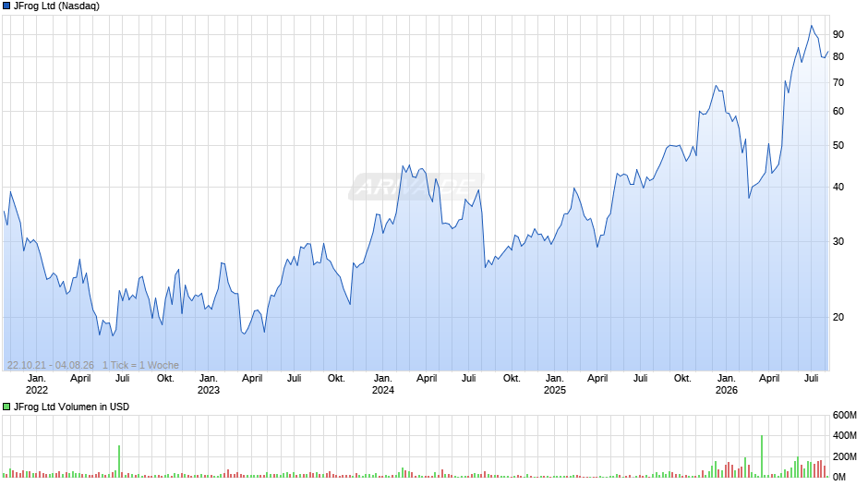Click the tallest green volume bar in 2026
868x486 pixels.
pos(762,456)
